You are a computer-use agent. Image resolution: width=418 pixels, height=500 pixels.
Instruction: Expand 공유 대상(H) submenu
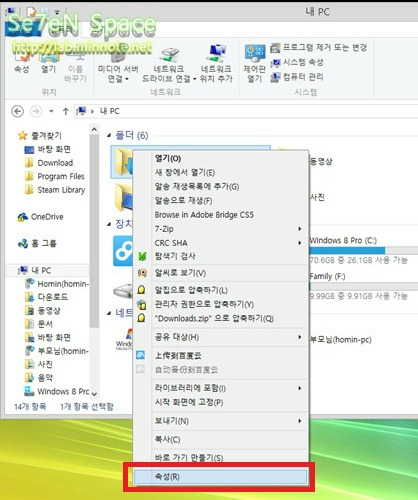(x=220, y=337)
